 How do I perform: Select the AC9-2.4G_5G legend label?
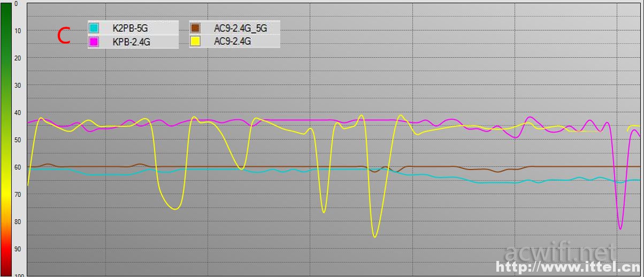(240, 28)
